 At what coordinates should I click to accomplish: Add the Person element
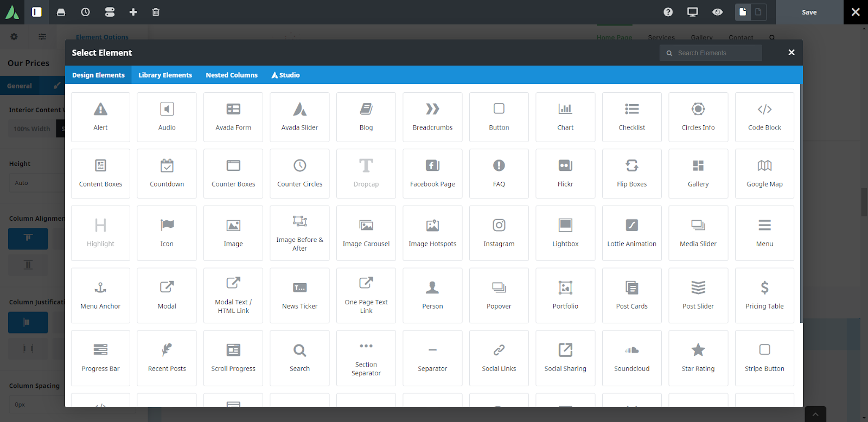[432, 296]
